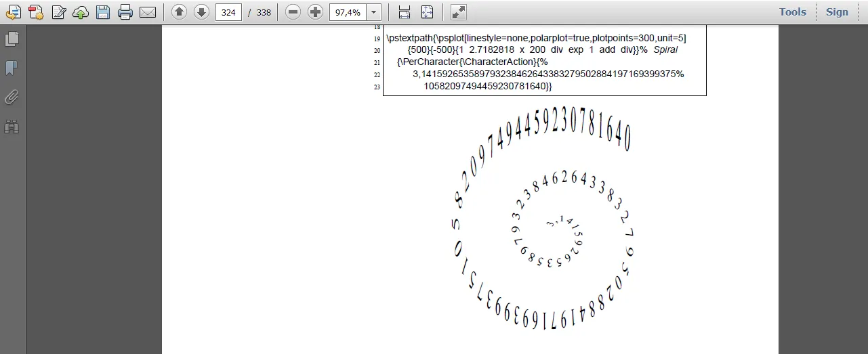This screenshot has width=868, height=354.
Task: Send the file via the email envelope icon
Action: [x=148, y=12]
